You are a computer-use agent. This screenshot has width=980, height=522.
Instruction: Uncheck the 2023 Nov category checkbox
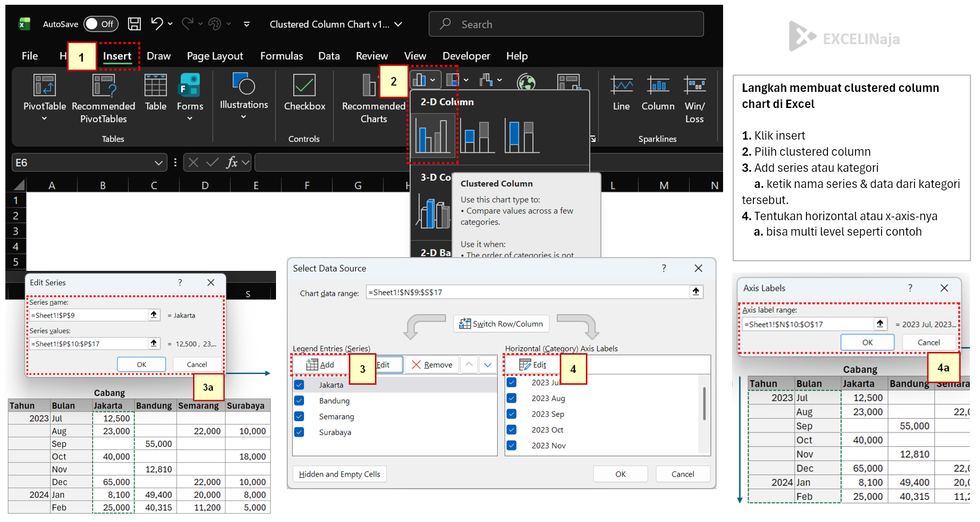[511, 445]
